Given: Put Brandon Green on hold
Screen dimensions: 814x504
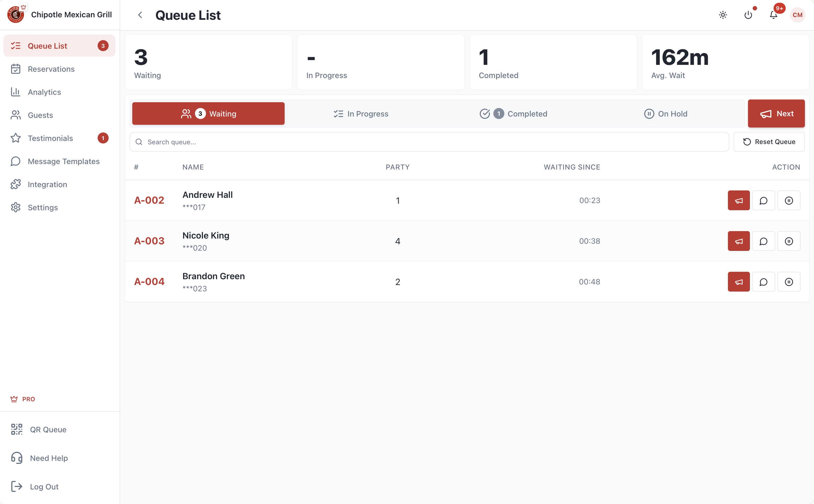Looking at the screenshot, I should coord(788,282).
